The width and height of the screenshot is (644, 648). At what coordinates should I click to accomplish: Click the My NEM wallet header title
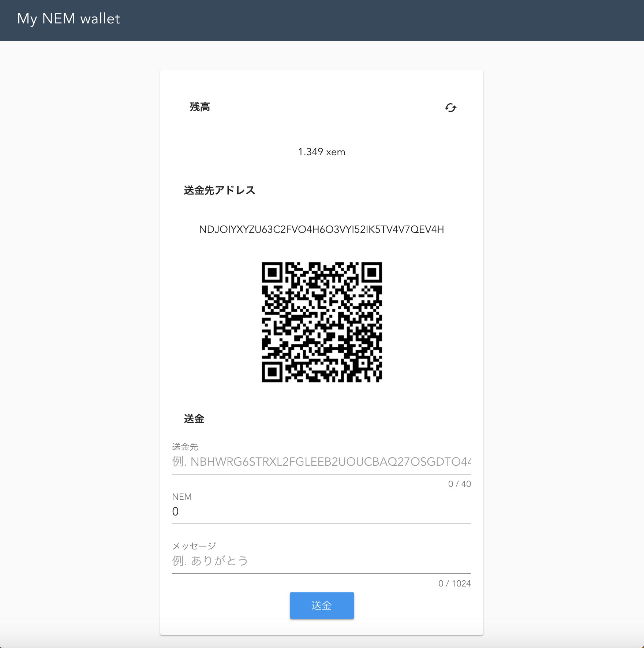pyautogui.click(x=69, y=19)
